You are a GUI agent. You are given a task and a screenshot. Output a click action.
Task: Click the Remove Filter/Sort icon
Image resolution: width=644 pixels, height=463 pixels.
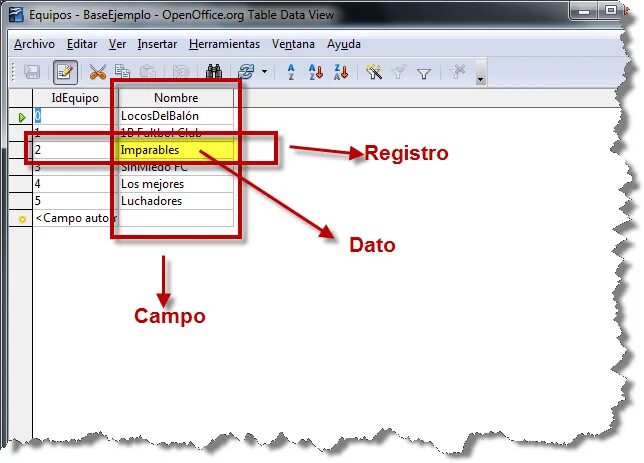[458, 72]
